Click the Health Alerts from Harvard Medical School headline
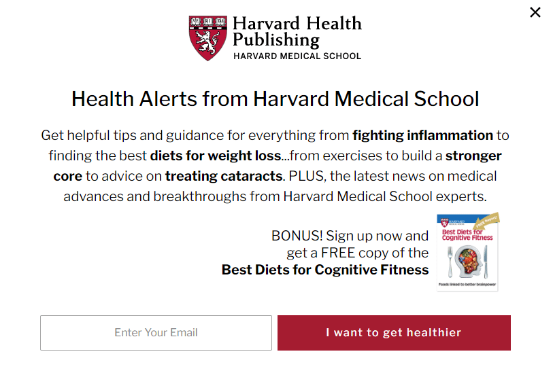Image resolution: width=553 pixels, height=392 pixels. tap(275, 99)
